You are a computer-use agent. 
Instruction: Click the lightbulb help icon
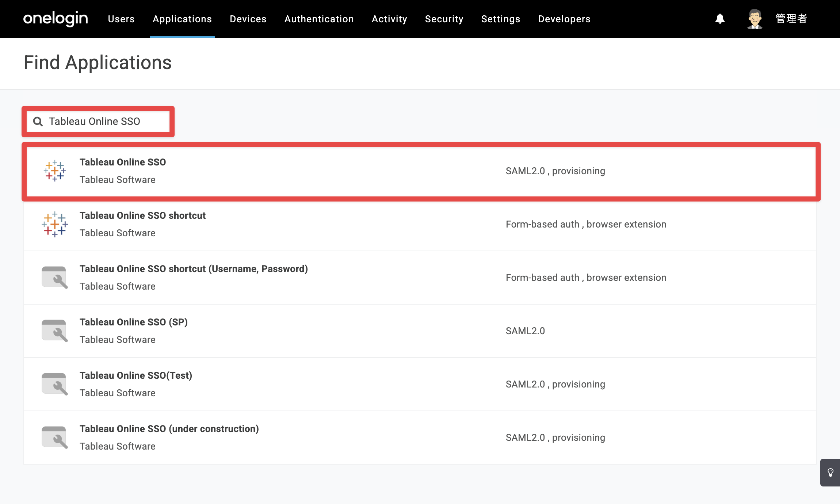(x=830, y=473)
